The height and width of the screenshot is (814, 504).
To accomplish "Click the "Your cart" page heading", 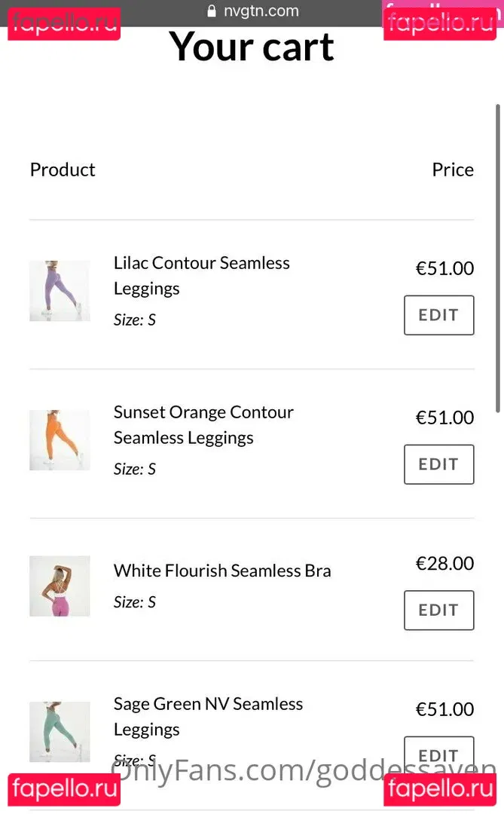I will coord(252,47).
